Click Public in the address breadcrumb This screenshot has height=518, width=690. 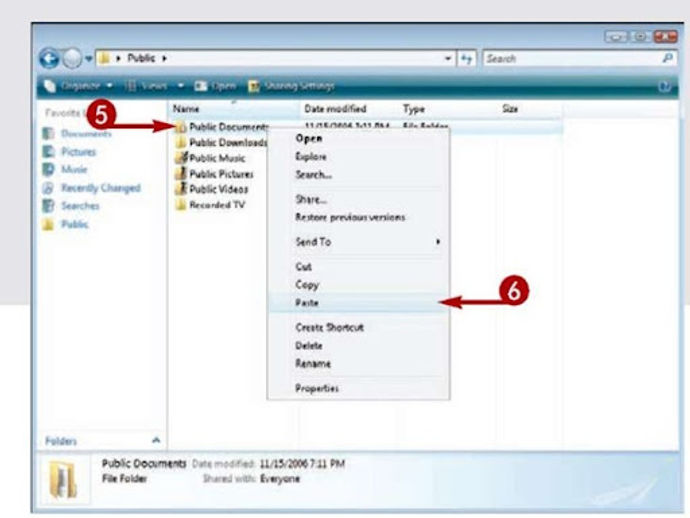(x=141, y=58)
